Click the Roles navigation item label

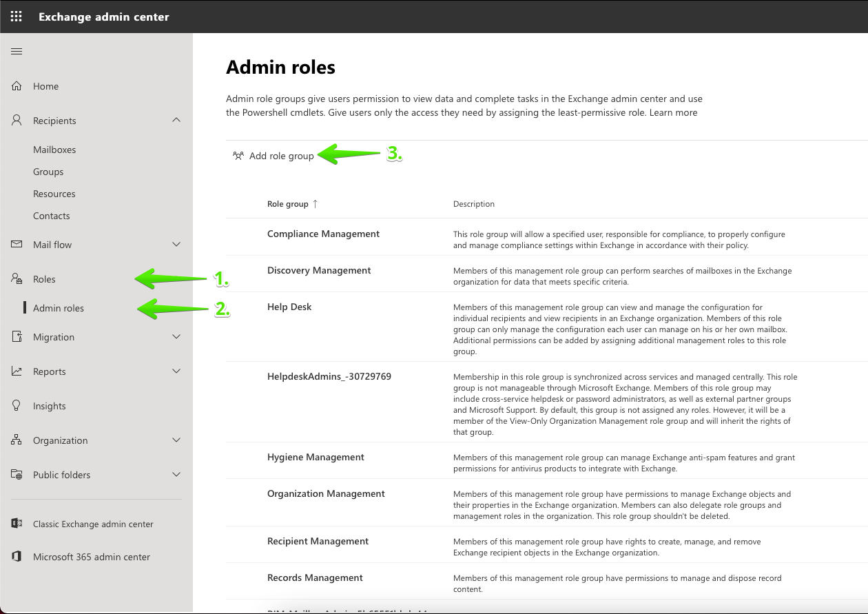coord(44,279)
